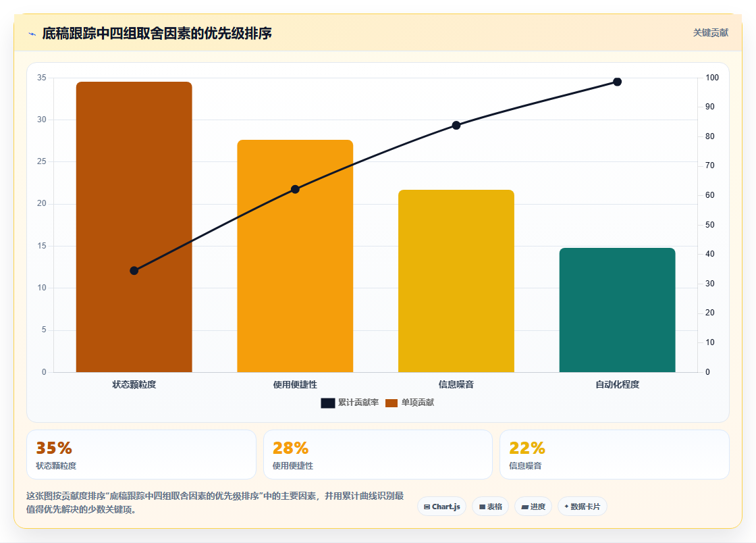Click the 关键贡献 label in header
This screenshot has height=543, width=756.
click(x=710, y=33)
